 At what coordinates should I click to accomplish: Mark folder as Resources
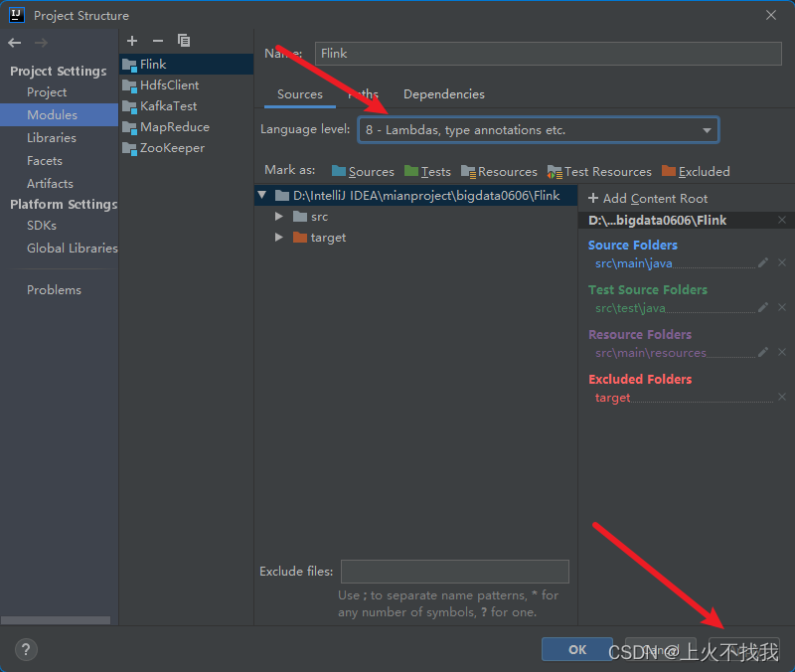coord(499,172)
